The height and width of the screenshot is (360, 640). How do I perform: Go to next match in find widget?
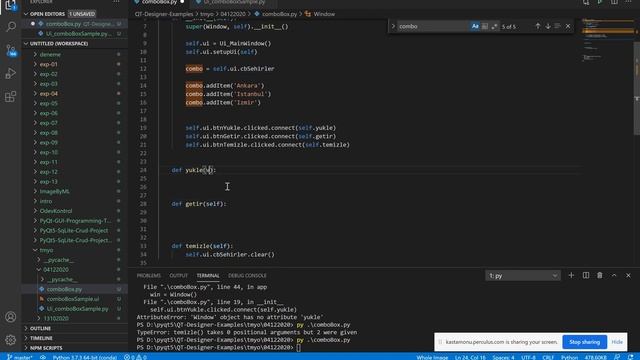click(548, 26)
